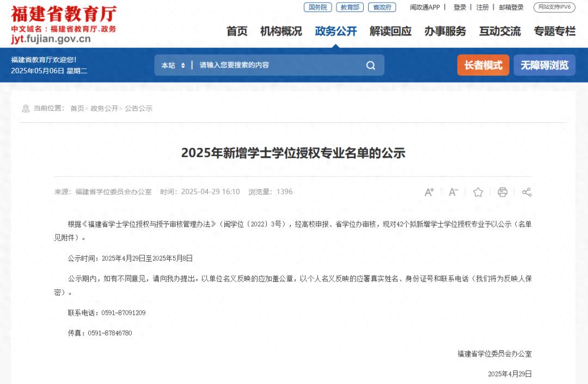Viewport: 588px width, 384px height.
Task: Go to the 国务院 link
Action: [x=317, y=8]
